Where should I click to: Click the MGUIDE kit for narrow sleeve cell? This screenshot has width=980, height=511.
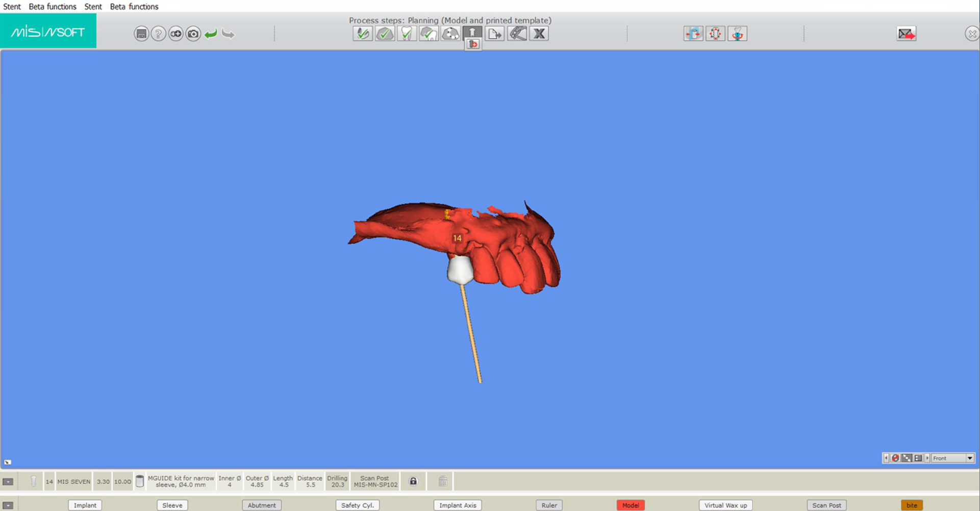(181, 481)
